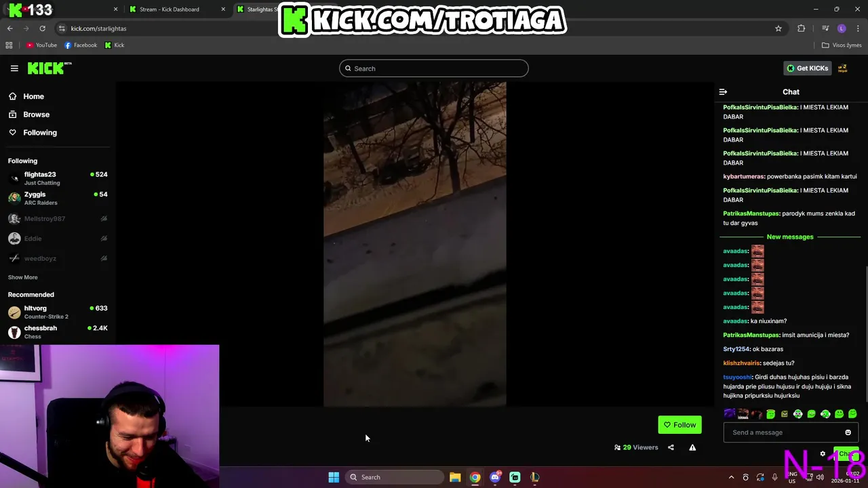Open flightas23 channel in Following list
The image size is (868, 488).
pos(58,178)
